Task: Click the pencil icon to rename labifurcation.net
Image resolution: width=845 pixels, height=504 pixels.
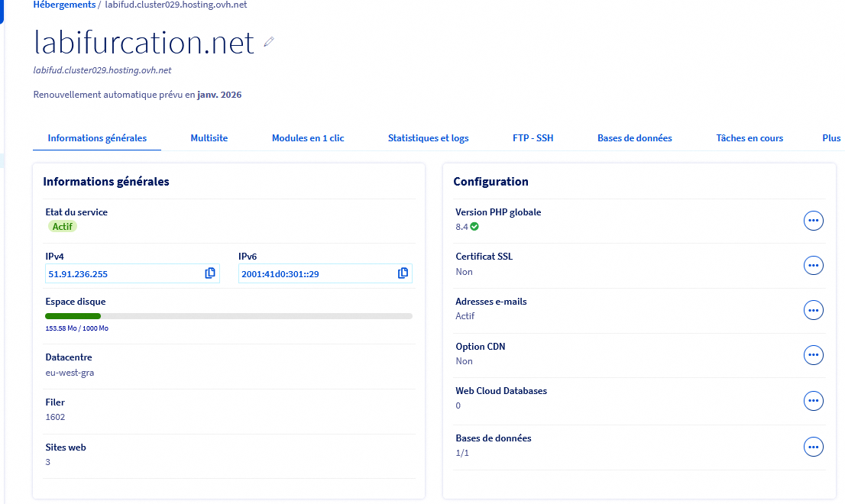Action: [x=268, y=42]
